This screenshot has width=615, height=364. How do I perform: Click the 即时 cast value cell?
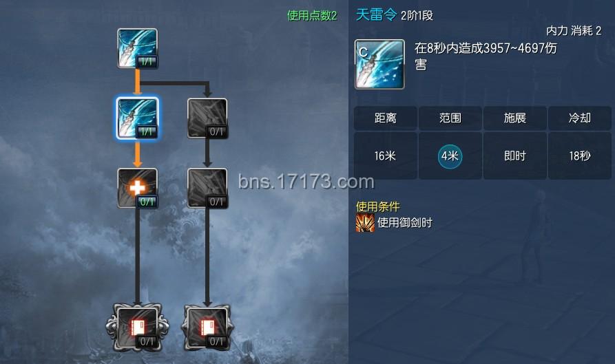click(x=514, y=156)
